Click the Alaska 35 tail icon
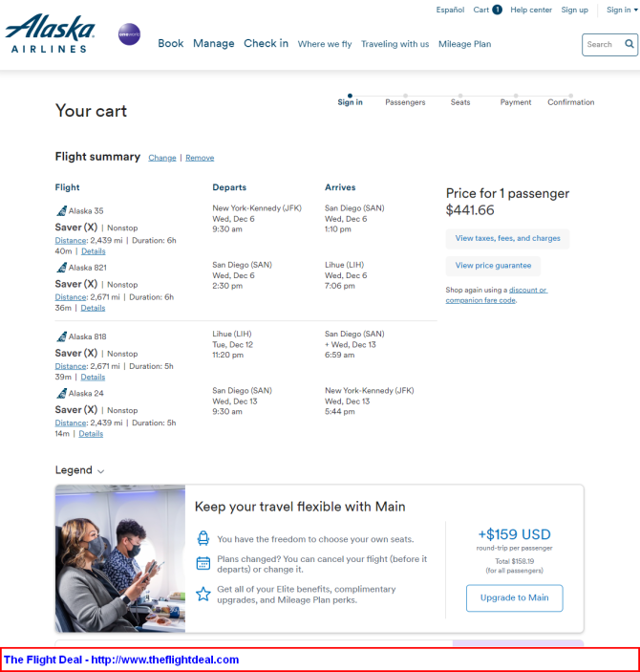640x672 pixels. click(x=62, y=211)
